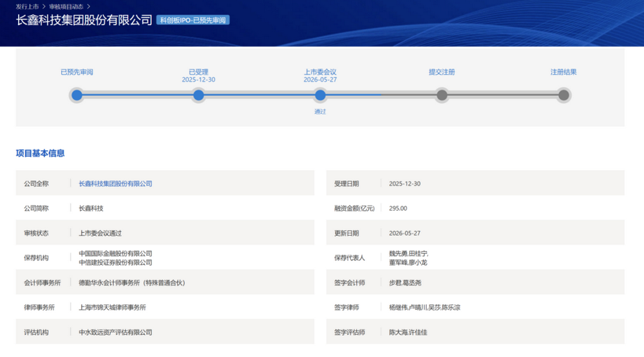The image size is (644, 357).
Task: Click the 注册结果 stage label
Action: tap(563, 72)
